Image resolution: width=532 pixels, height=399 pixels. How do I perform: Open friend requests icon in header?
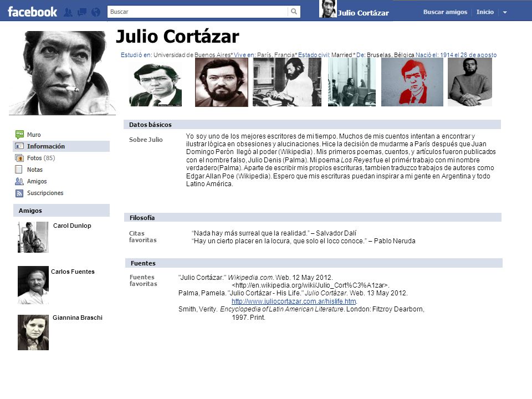pos(68,13)
